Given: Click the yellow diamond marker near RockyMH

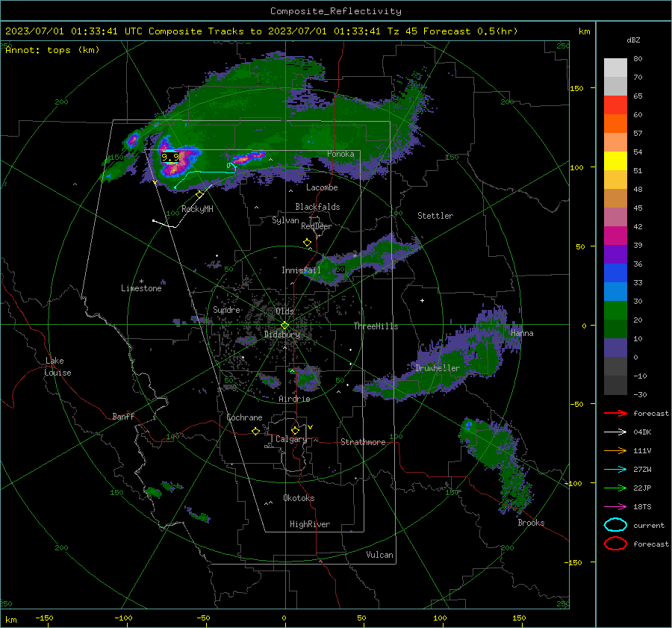Looking at the screenshot, I should pos(199,195).
